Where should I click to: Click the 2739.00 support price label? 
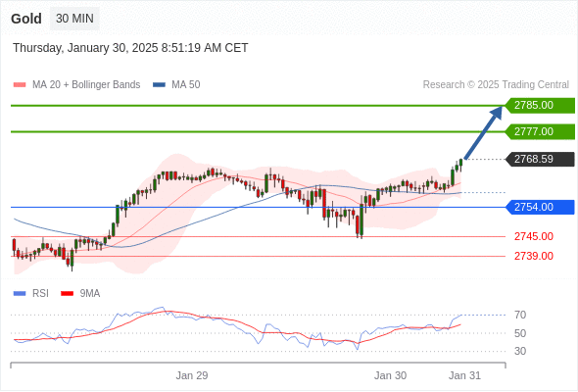coord(534,256)
